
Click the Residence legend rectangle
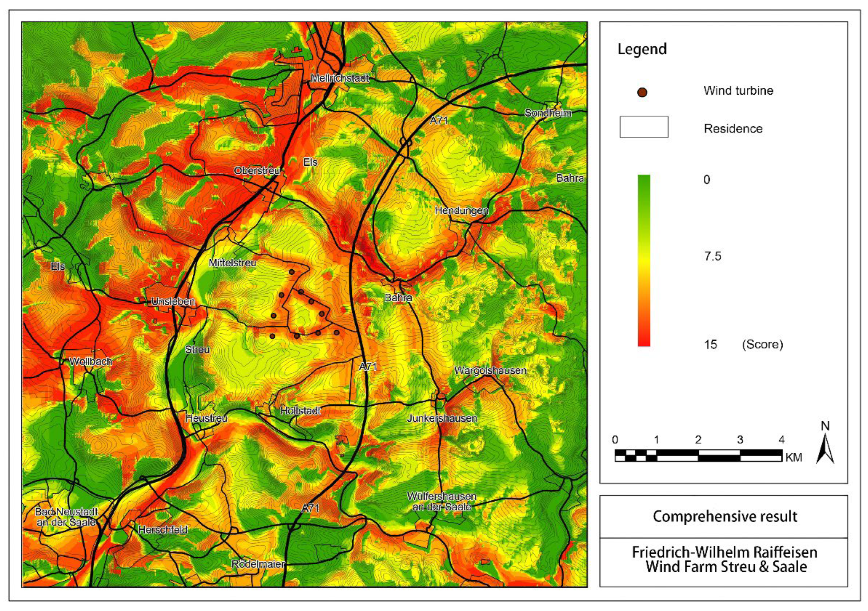(644, 127)
